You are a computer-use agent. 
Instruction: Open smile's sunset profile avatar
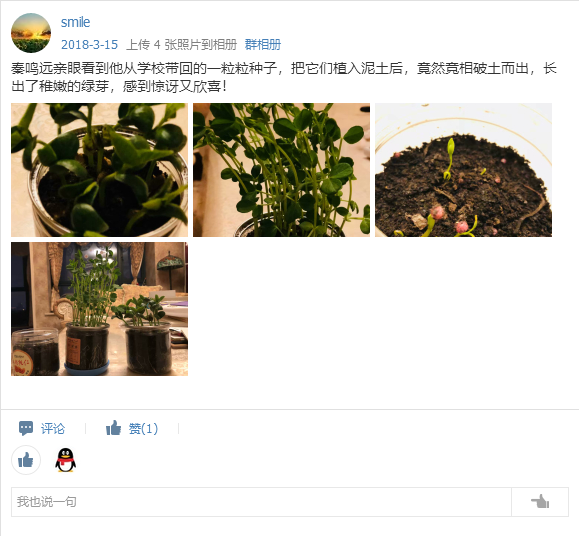tap(31, 33)
